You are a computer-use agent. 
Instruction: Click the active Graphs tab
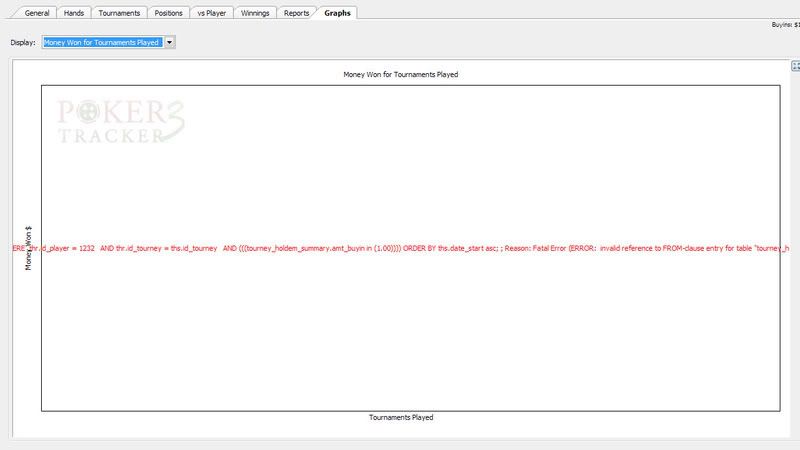pyautogui.click(x=337, y=13)
